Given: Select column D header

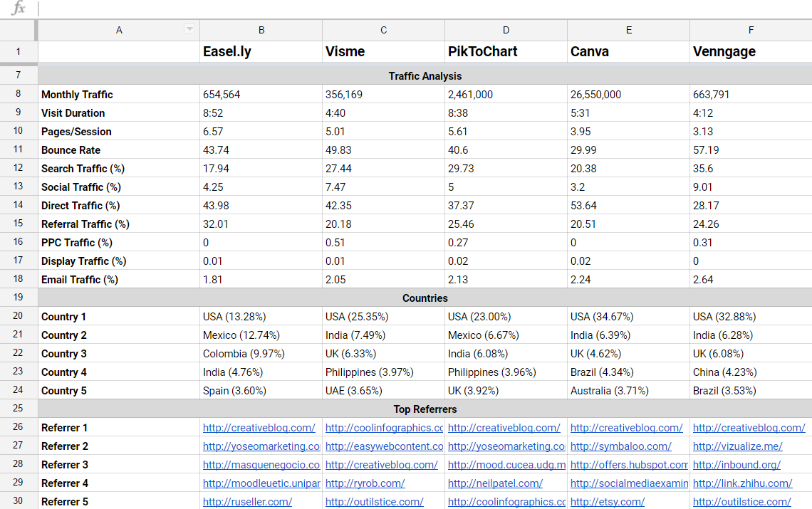Looking at the screenshot, I should pos(506,30).
